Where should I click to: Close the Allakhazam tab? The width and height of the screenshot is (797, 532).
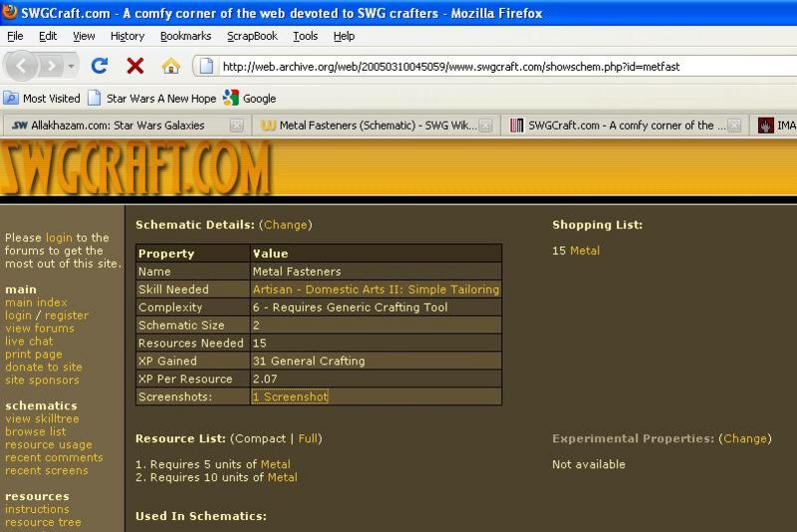pos(236,126)
